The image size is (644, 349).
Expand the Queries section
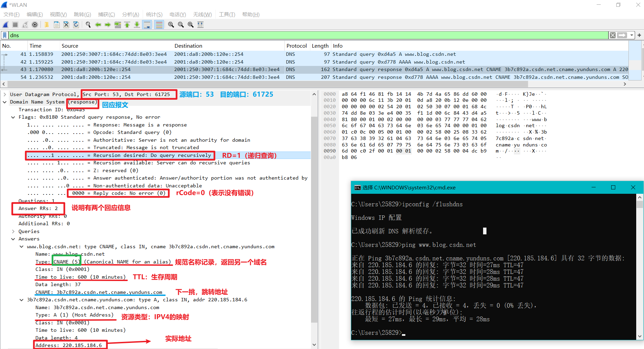pos(13,231)
